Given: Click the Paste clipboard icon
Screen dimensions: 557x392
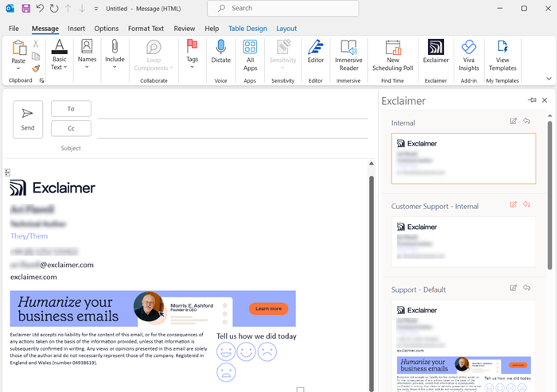Looking at the screenshot, I should coord(19,48).
